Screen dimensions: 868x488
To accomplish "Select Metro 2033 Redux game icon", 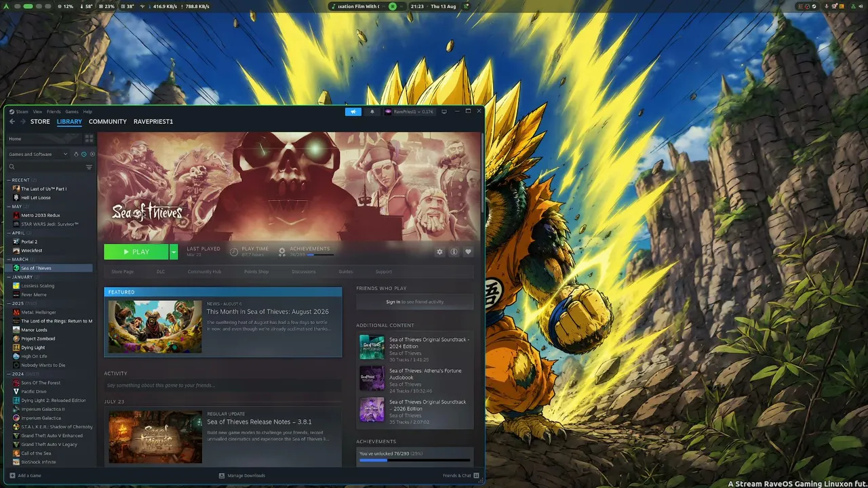I will pos(16,216).
